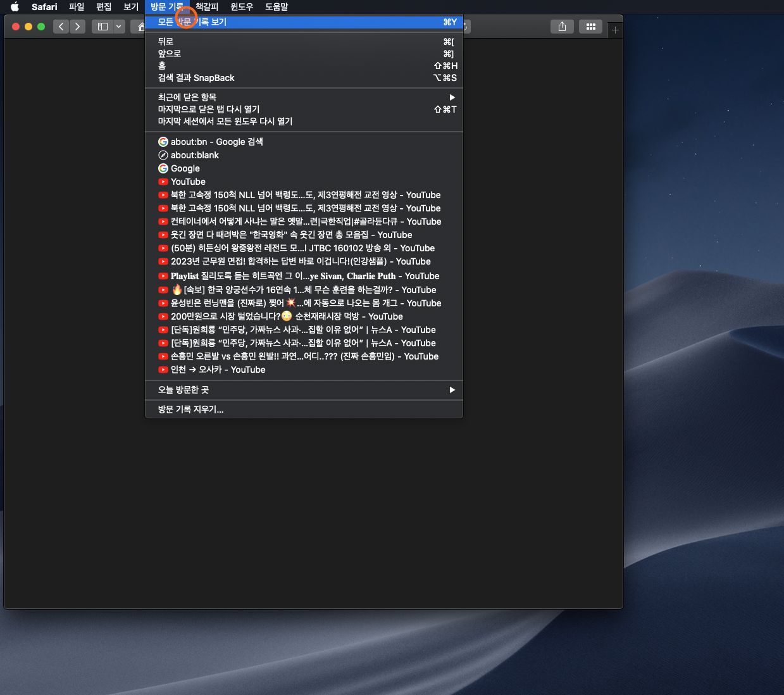Choose 방문 기록 지우기...
The width and height of the screenshot is (784, 695).
(304, 410)
